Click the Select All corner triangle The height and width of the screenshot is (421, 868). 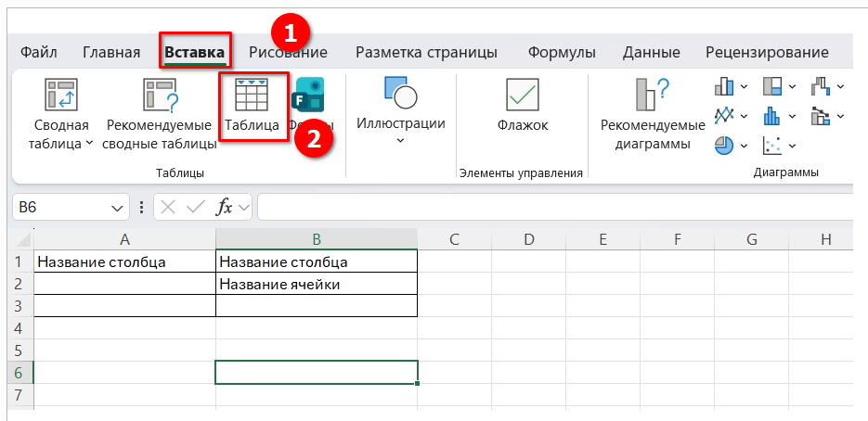pyautogui.click(x=22, y=239)
